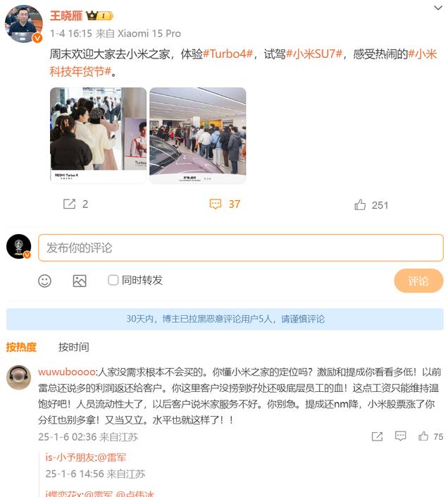Expand the post options chevron at top right
The width and height of the screenshot is (448, 497).
(x=438, y=8)
